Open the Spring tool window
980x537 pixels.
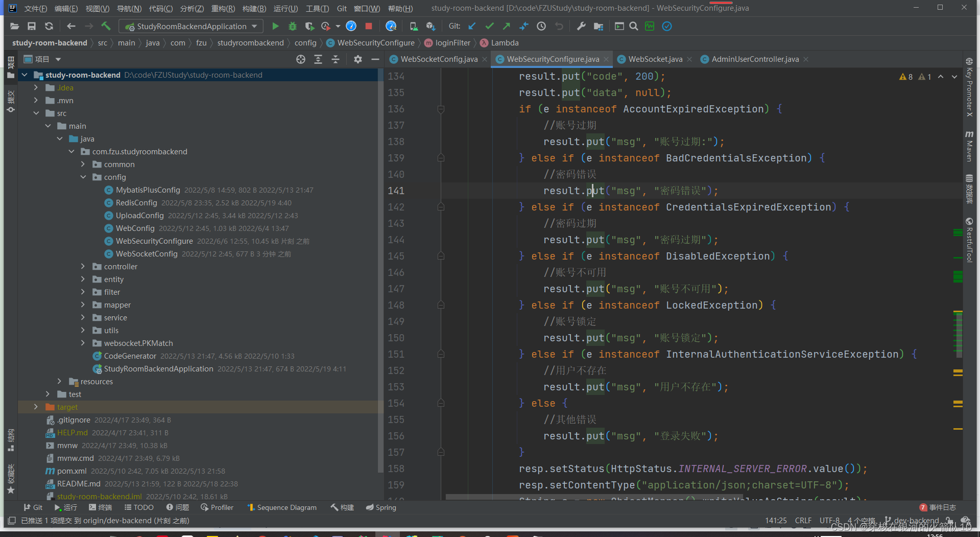click(381, 507)
